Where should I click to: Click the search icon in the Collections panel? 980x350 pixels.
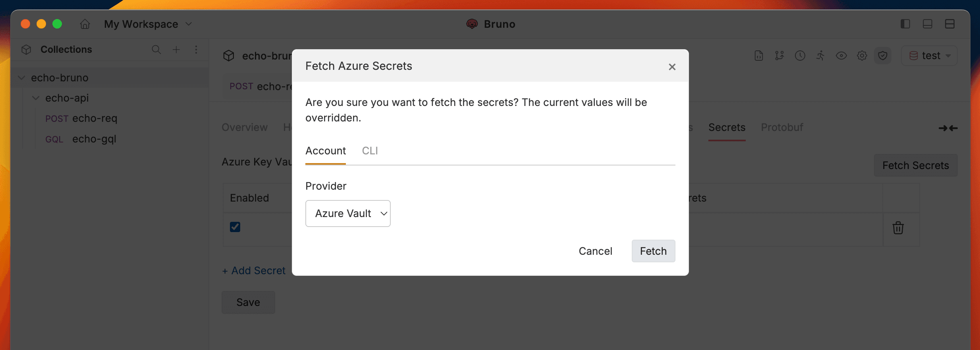[156, 50]
